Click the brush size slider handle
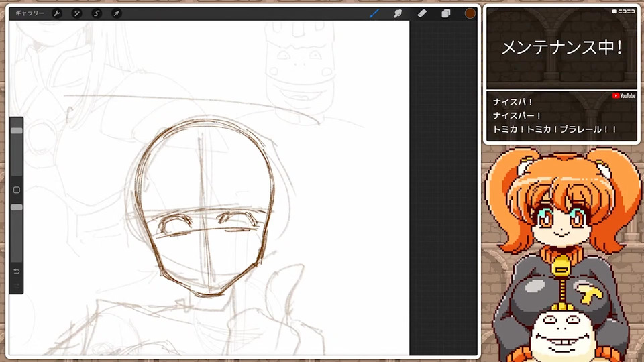Image resolution: width=644 pixels, height=362 pixels. (17, 131)
